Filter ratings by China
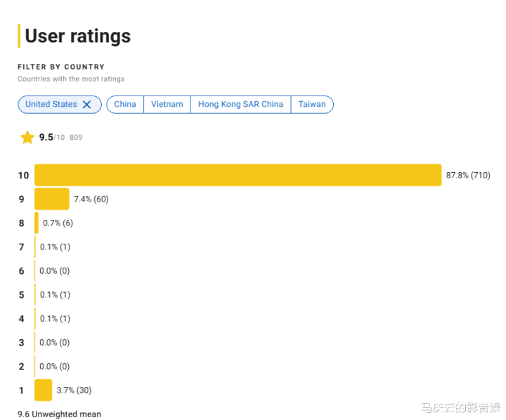This screenshot has width=506, height=420. 125,105
